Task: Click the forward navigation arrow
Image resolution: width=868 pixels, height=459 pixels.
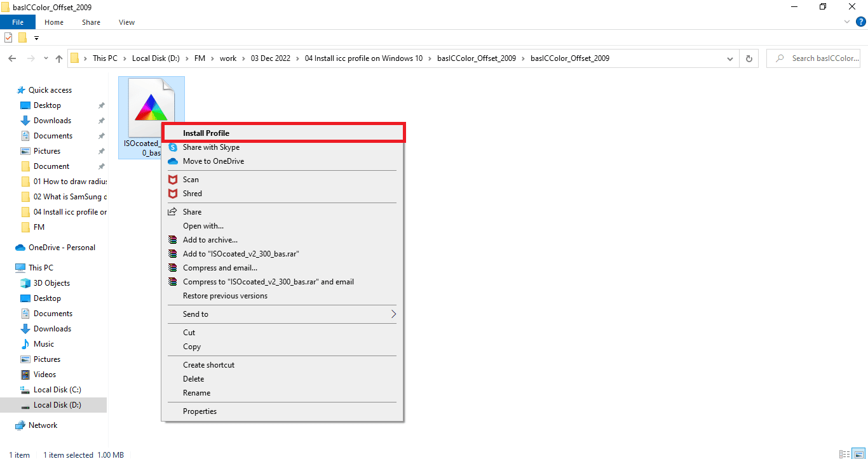Action: [29, 58]
